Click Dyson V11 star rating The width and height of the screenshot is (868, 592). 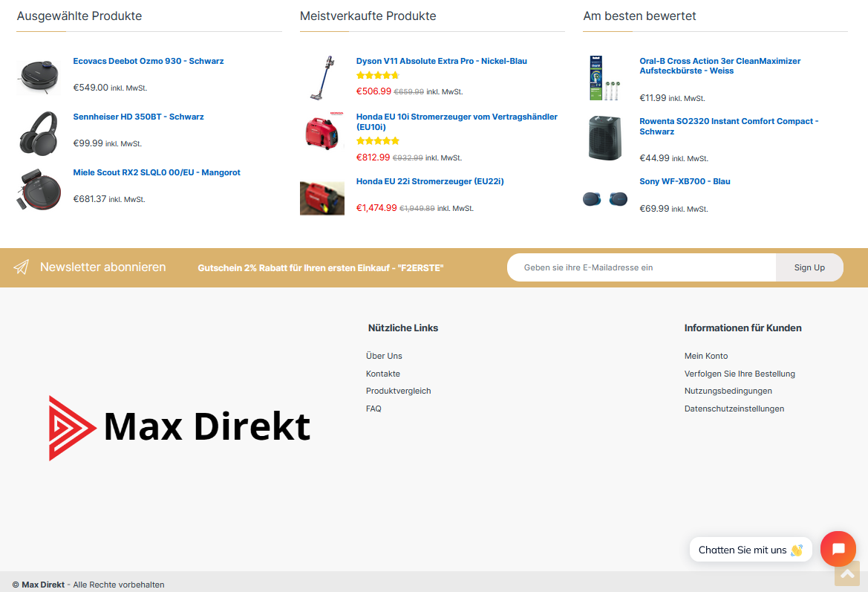377,75
